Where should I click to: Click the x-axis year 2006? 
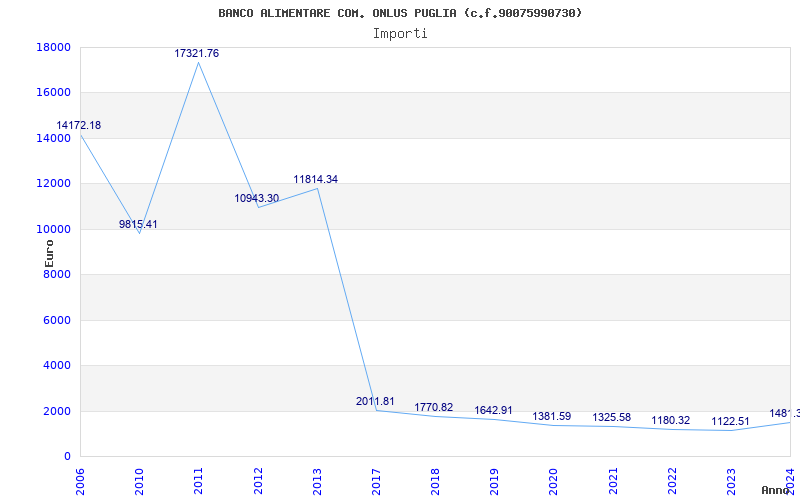(x=80, y=481)
